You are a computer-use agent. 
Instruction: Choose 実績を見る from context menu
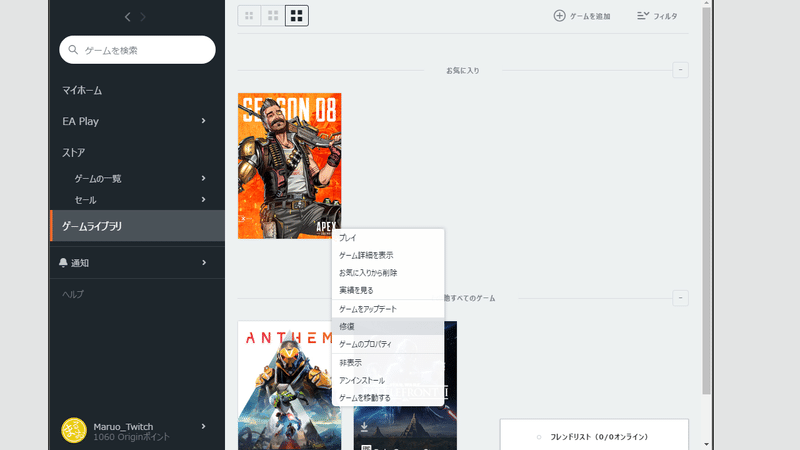(x=388, y=290)
